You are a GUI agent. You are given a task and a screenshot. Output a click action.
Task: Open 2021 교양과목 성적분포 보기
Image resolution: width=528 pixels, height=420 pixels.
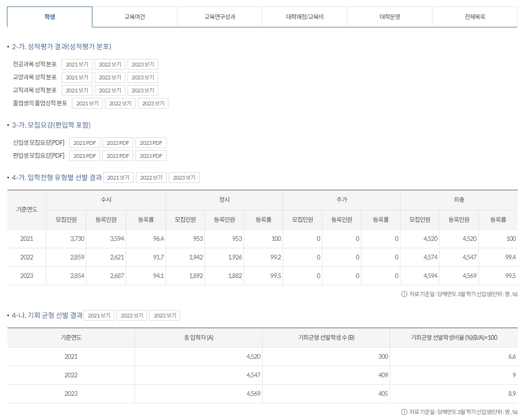tap(77, 78)
